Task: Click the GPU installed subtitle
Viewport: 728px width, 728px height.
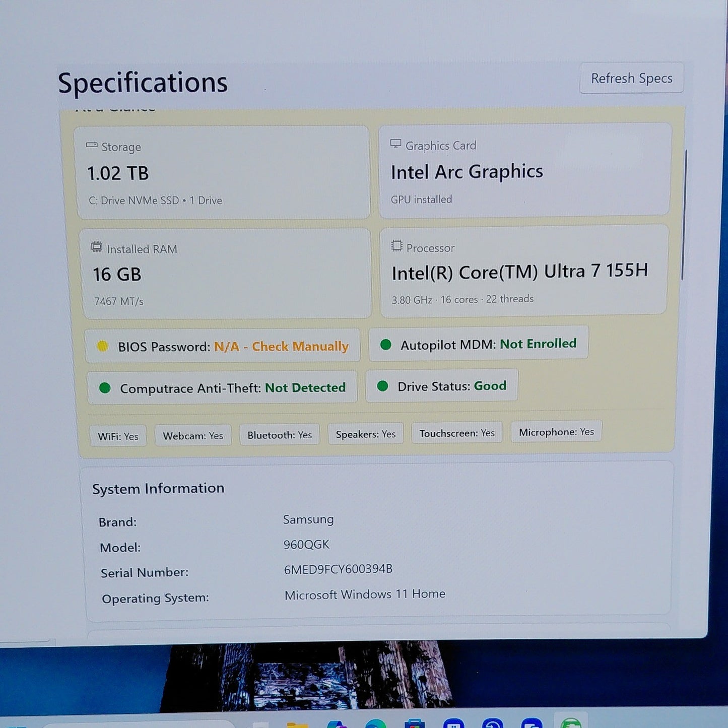Action: [x=421, y=200]
